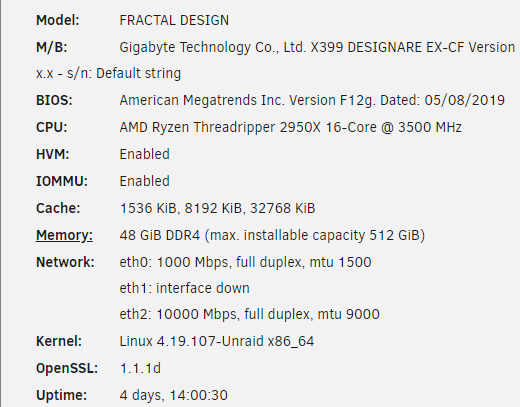
Task: Click the OpenSSL 1.1.1d version value
Action: click(140, 368)
